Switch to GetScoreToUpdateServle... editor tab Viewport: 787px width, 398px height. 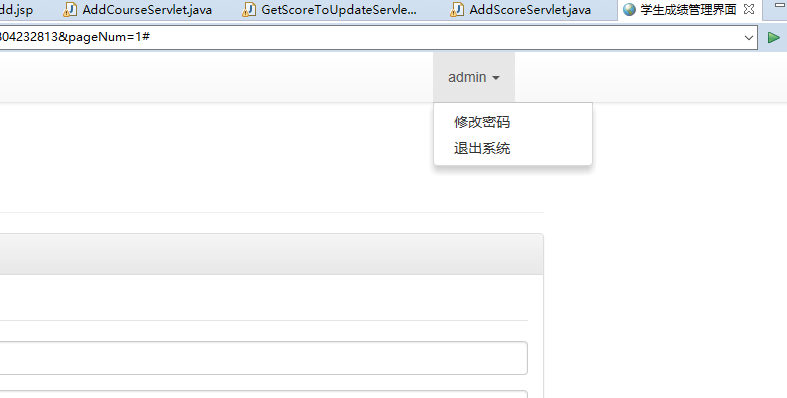point(339,10)
